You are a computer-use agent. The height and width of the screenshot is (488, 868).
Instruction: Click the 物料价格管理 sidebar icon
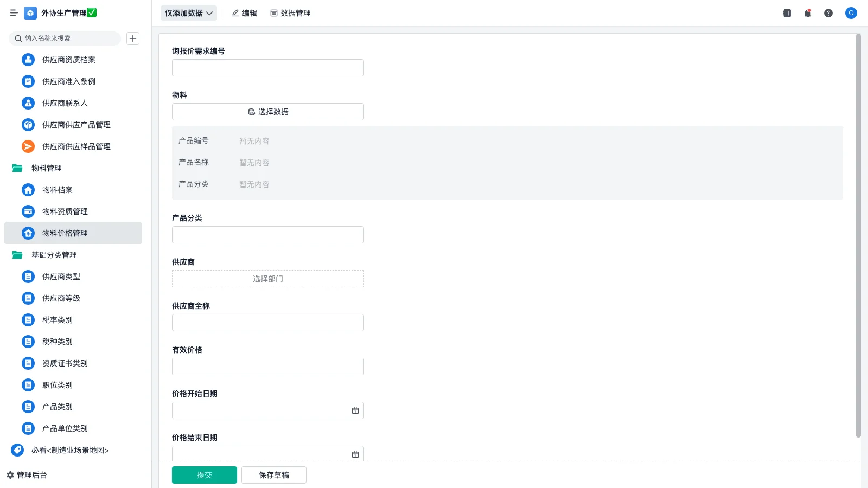(x=28, y=233)
